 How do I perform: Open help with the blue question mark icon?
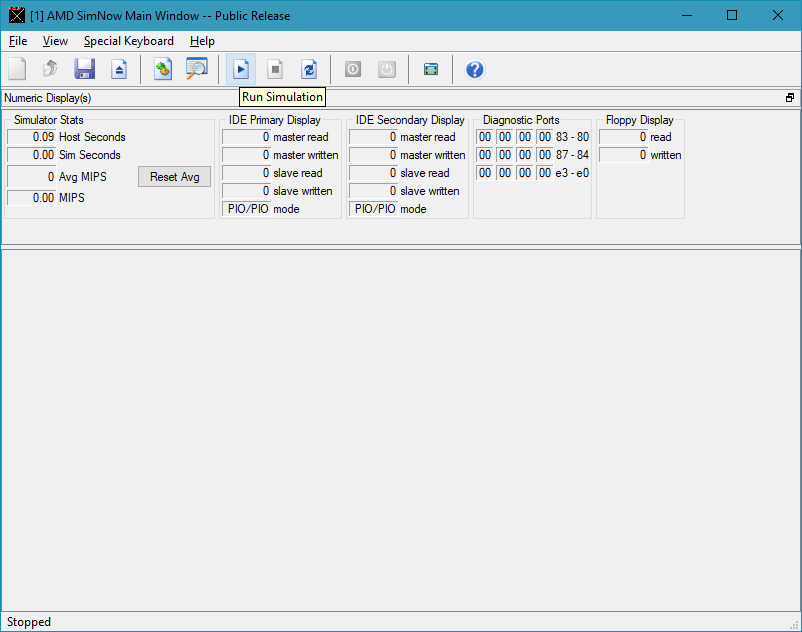click(475, 69)
